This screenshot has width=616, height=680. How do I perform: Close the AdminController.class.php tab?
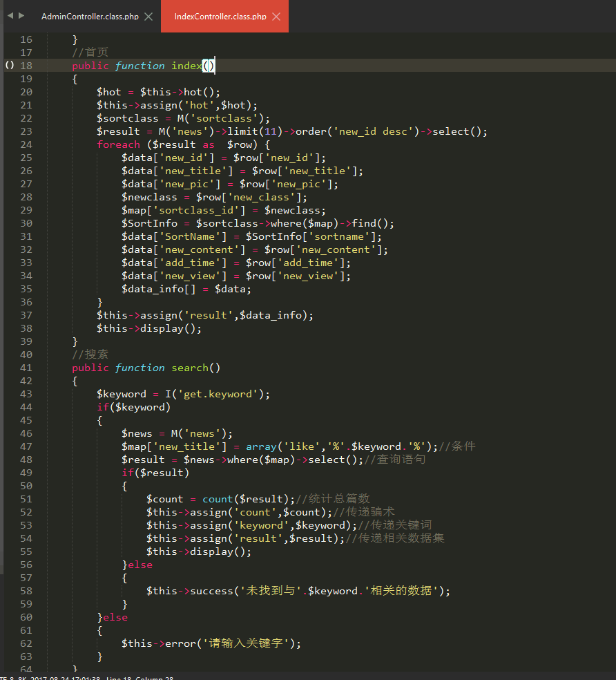click(x=148, y=17)
